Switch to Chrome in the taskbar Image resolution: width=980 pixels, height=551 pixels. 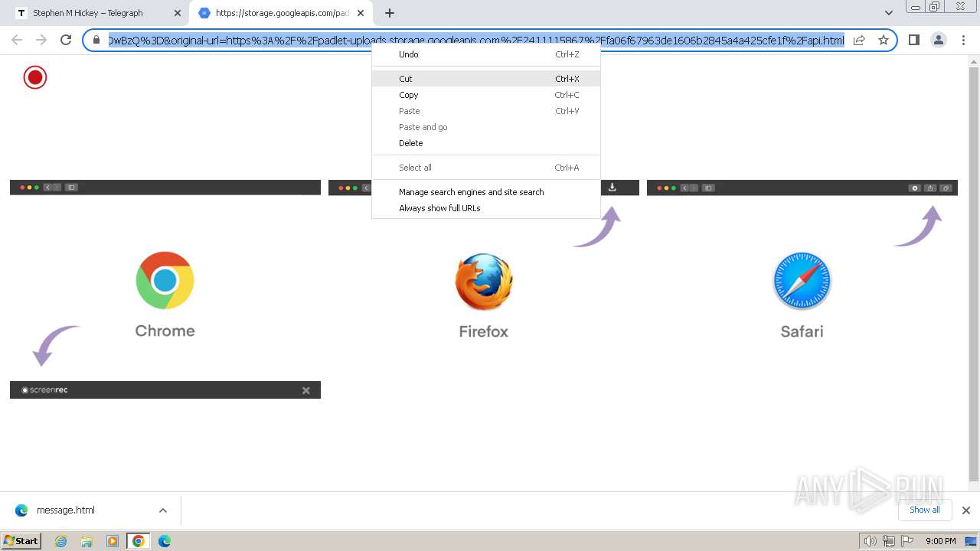tap(139, 541)
